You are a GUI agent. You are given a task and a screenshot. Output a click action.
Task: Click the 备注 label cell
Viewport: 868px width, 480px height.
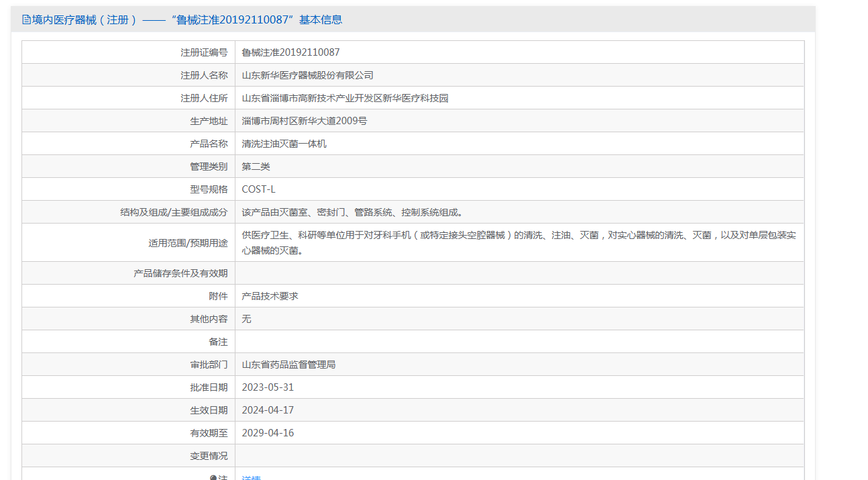(x=128, y=342)
